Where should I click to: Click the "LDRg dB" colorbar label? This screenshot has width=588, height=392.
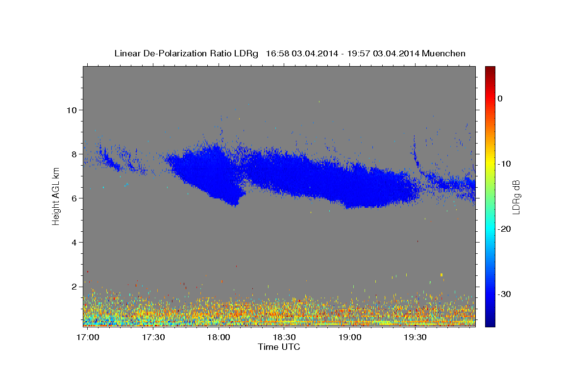point(516,197)
